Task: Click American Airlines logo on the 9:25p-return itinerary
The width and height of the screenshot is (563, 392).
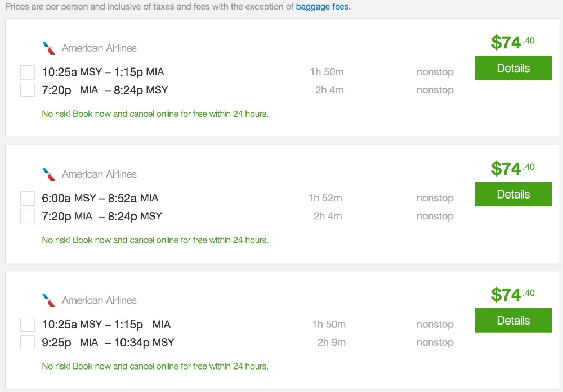Action: tap(49, 300)
